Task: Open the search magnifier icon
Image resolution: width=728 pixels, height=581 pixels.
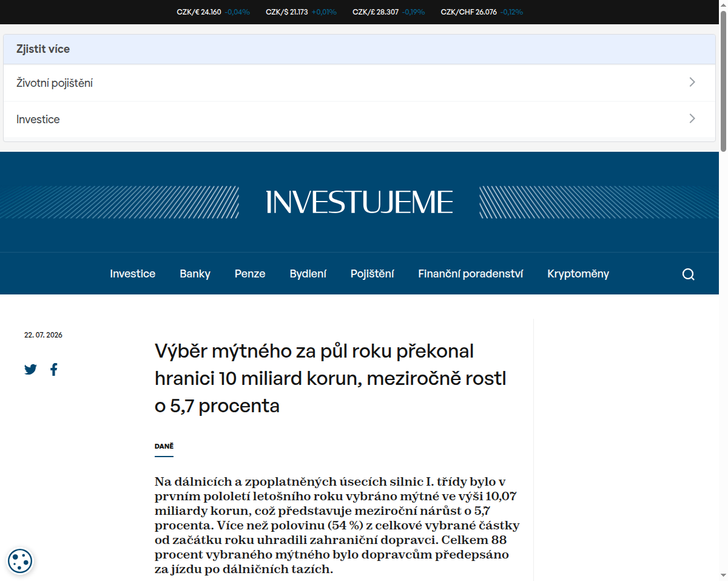Action: pos(688,274)
